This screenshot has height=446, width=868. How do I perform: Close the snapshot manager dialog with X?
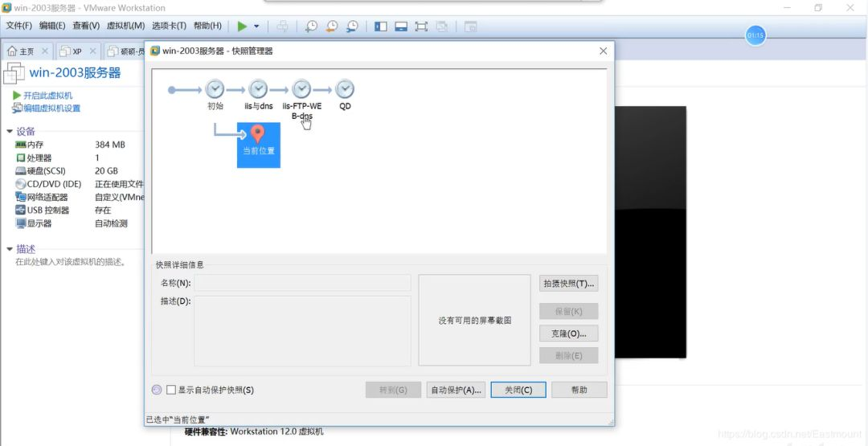(604, 51)
